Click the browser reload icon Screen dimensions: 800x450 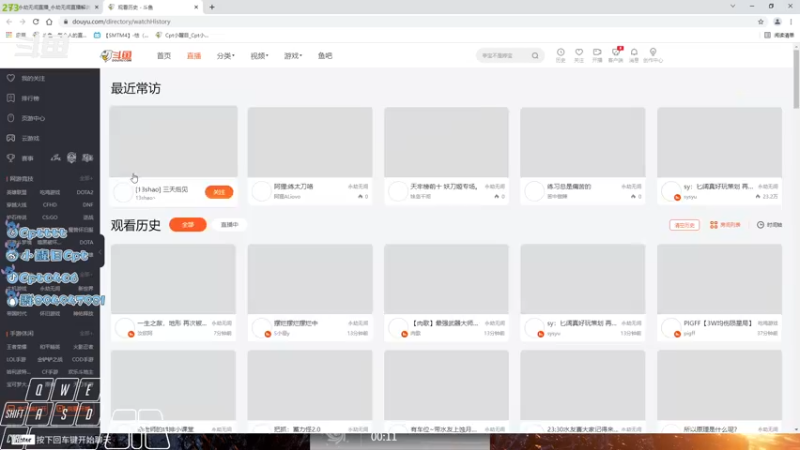pyautogui.click(x=36, y=21)
